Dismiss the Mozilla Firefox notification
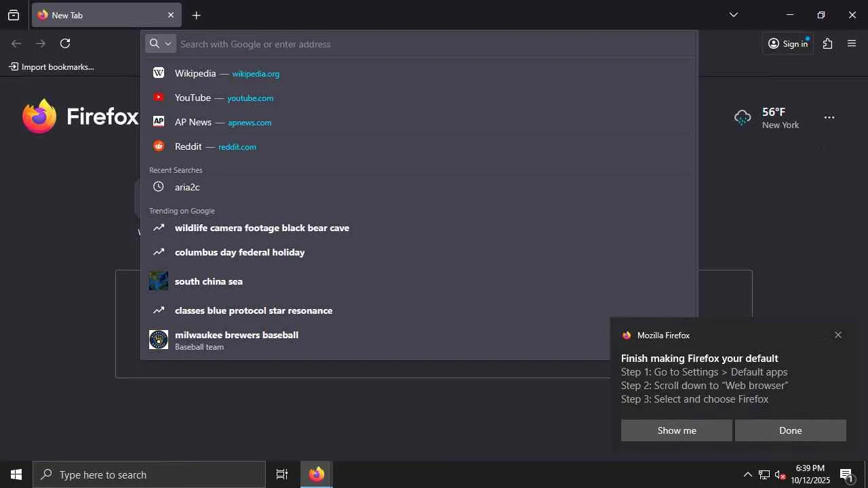The width and height of the screenshot is (868, 488). (838, 335)
